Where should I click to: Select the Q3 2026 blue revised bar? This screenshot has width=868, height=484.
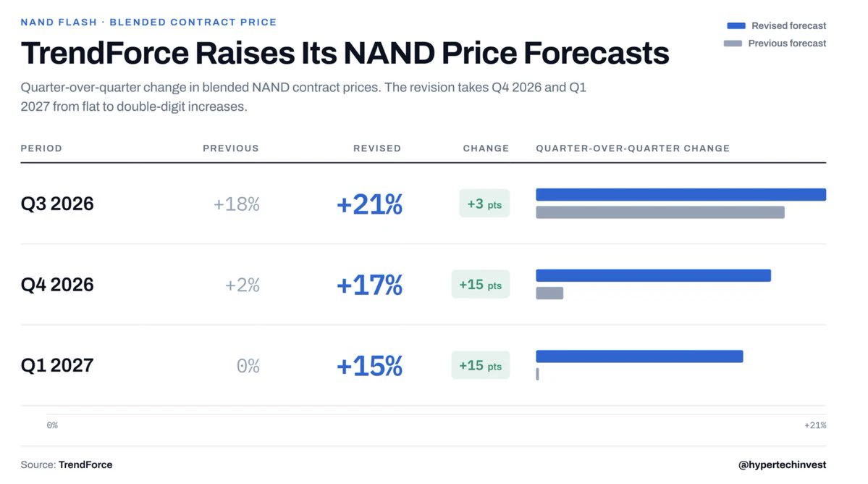681,194
